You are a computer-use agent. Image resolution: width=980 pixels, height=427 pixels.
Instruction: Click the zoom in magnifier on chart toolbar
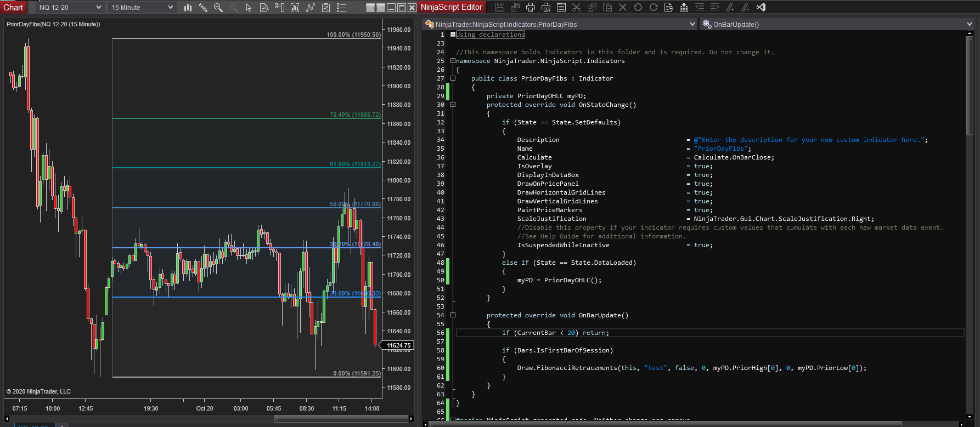[218, 8]
